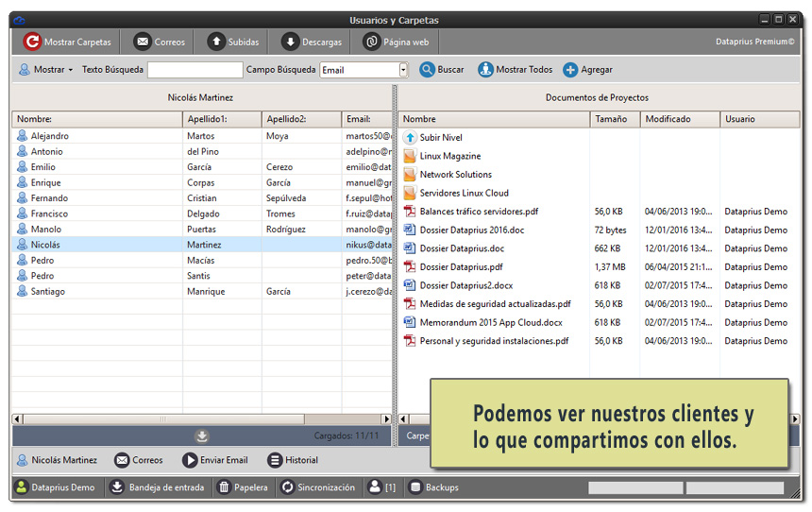The width and height of the screenshot is (812, 512).
Task: Click the Mostrar Carpetas red icon
Action: coord(32,42)
